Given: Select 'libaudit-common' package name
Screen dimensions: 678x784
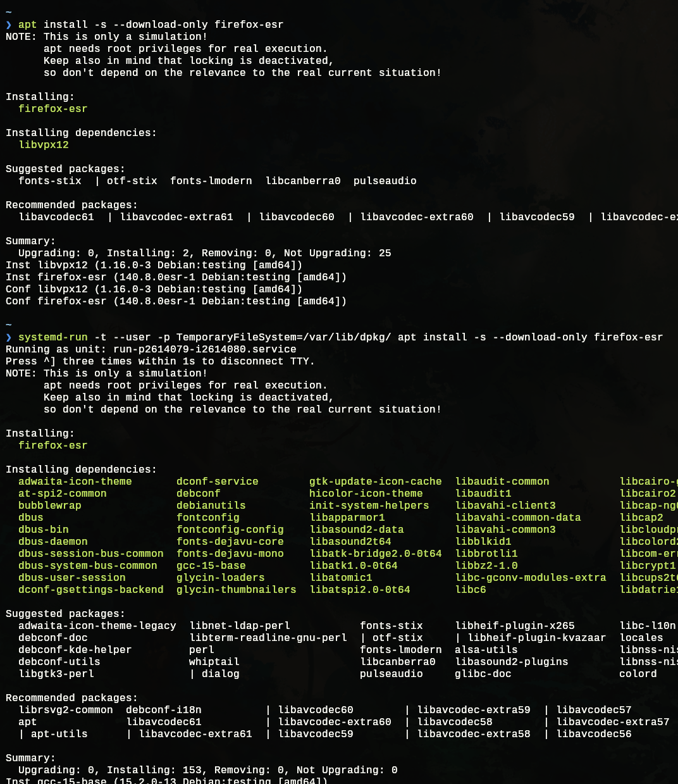Looking at the screenshot, I should (x=502, y=482).
